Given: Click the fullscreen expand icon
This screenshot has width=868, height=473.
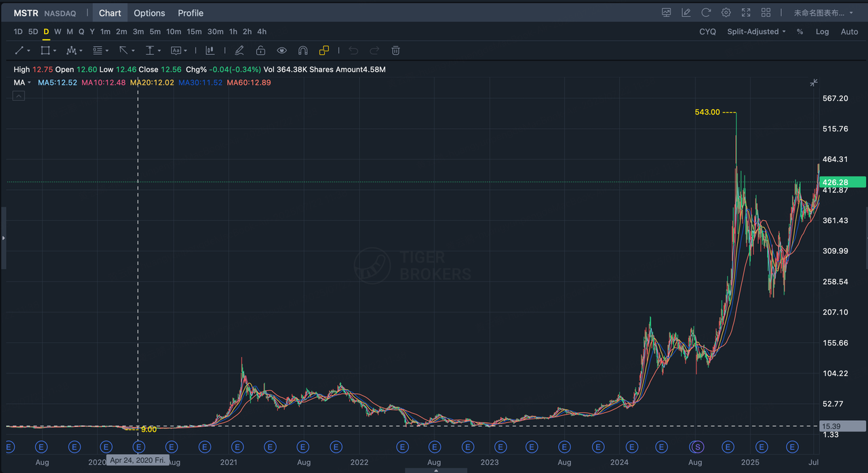Looking at the screenshot, I should pos(746,13).
